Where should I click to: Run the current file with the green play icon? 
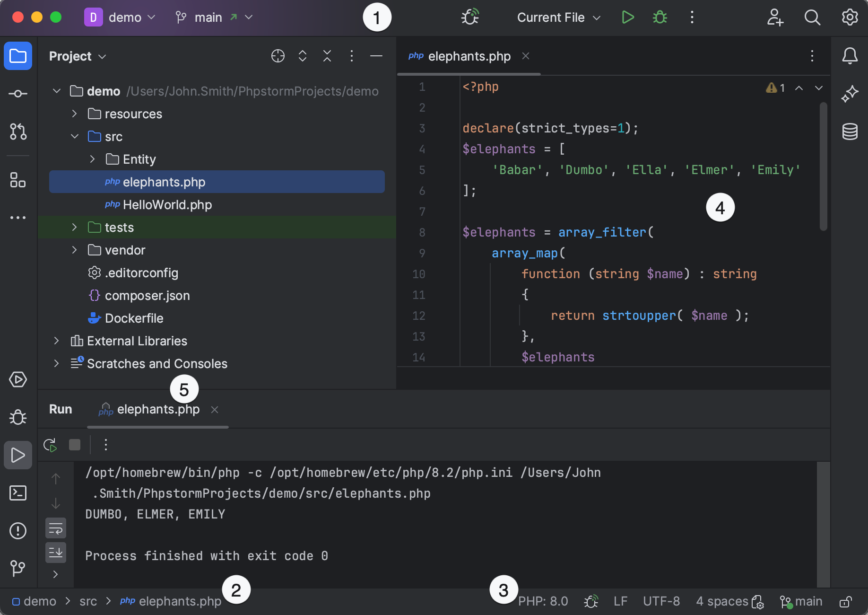[x=628, y=18]
